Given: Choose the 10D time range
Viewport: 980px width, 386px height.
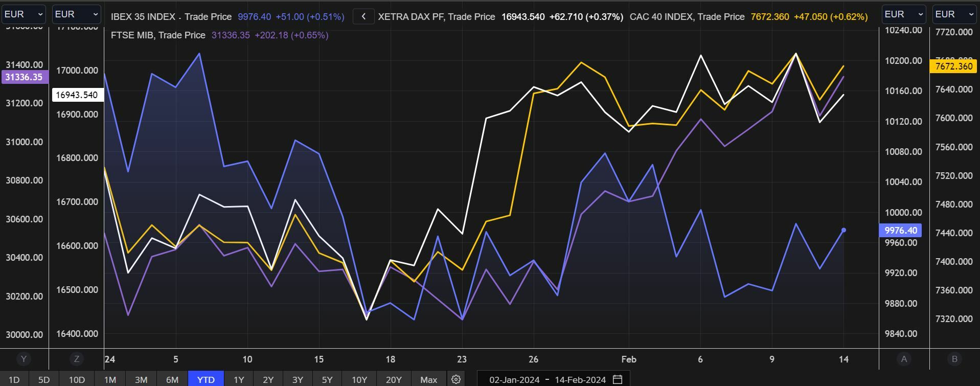Looking at the screenshot, I should (x=77, y=379).
